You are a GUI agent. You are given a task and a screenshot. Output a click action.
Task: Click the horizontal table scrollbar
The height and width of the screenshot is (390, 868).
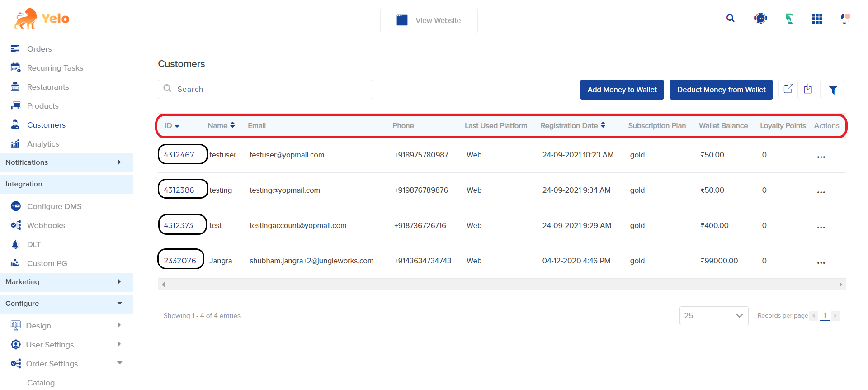(x=501, y=284)
